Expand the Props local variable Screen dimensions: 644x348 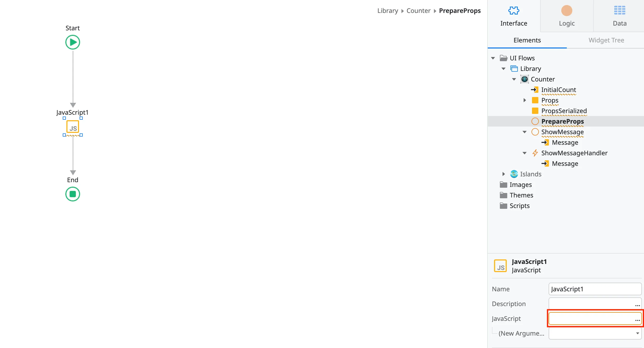pos(524,100)
